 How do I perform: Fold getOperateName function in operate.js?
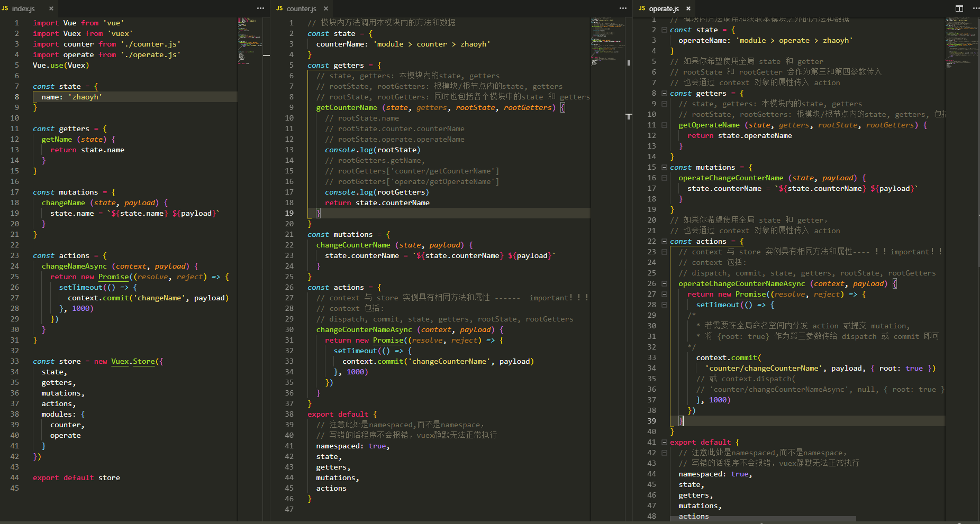pos(664,125)
